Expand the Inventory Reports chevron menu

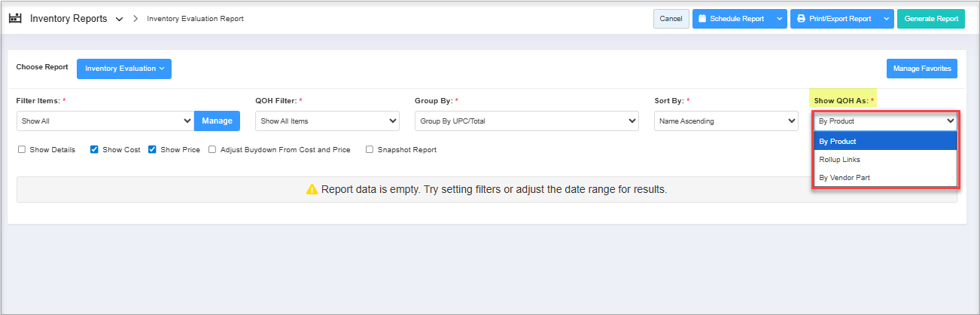tap(119, 19)
